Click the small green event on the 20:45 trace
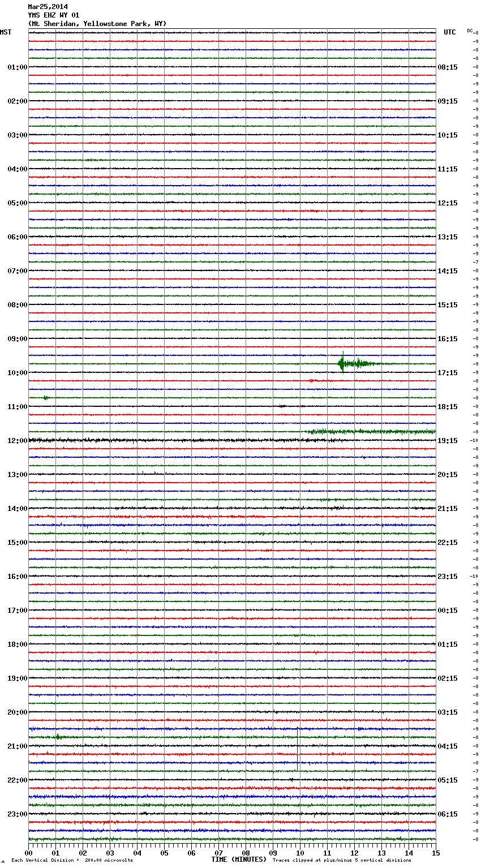 click(58, 737)
